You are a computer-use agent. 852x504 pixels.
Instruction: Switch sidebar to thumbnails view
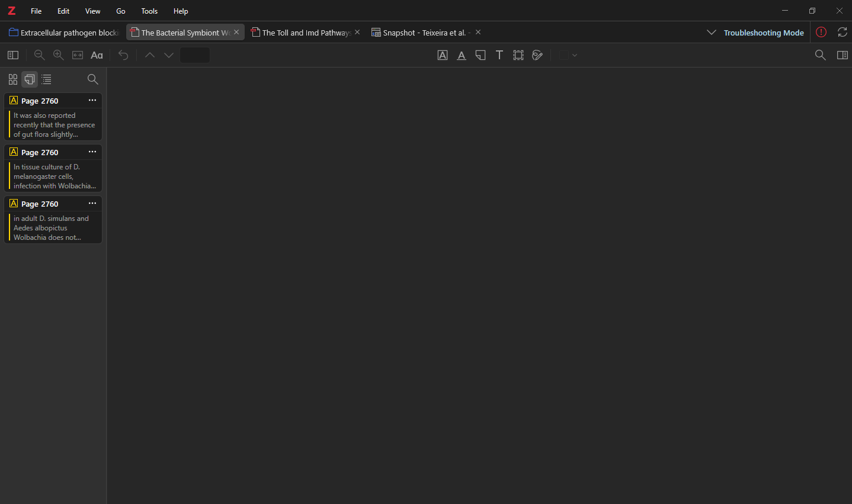point(13,79)
